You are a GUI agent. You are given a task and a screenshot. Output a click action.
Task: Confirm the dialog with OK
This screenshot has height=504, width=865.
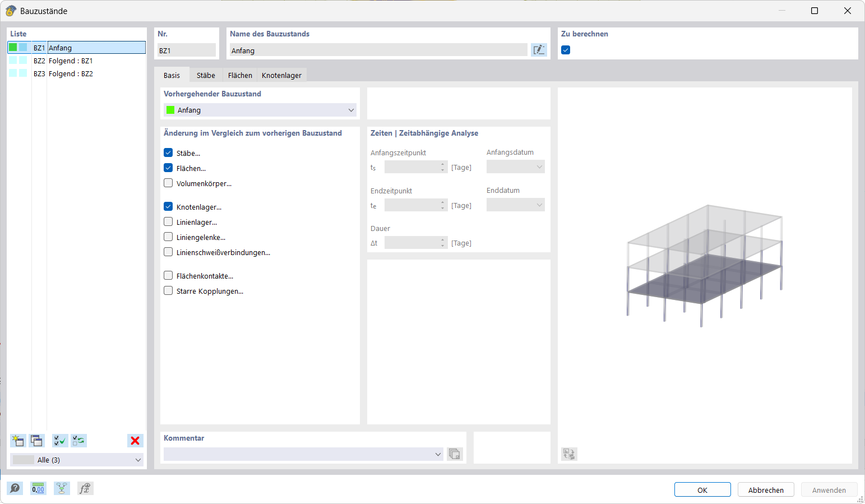click(x=702, y=489)
